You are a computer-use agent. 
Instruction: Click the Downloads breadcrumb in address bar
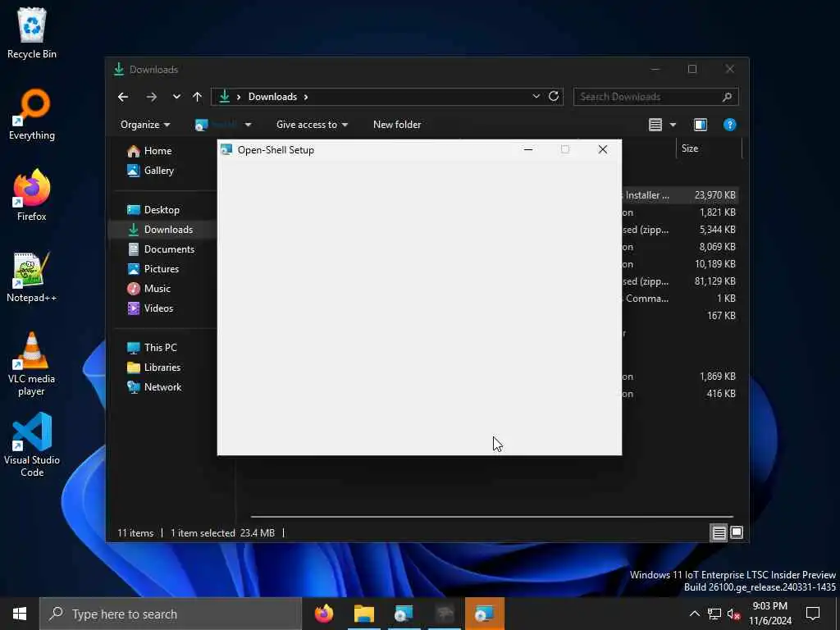tap(272, 97)
